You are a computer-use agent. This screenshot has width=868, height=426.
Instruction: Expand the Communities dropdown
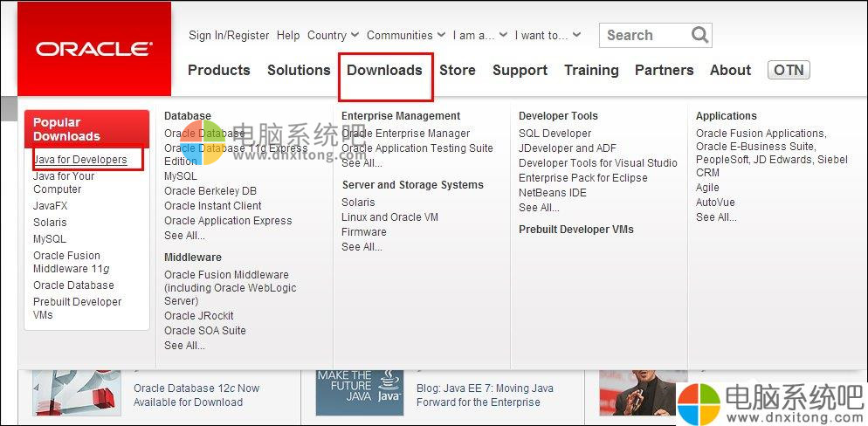(406, 36)
